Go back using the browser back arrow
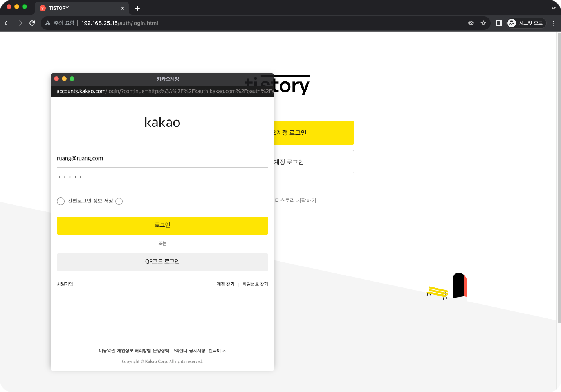Screen dimensions: 561x392 [x=7, y=23]
